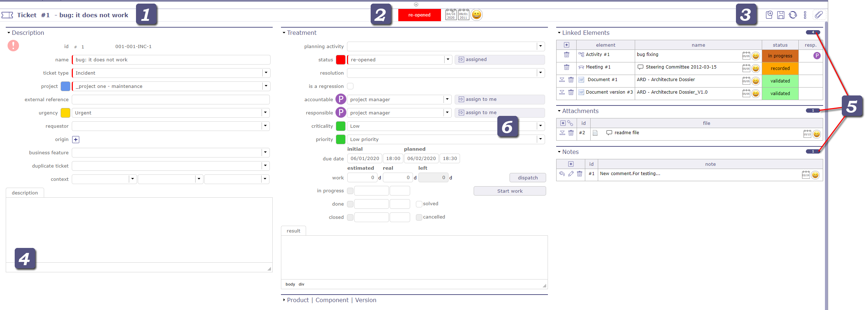Select the description tab
This screenshot has width=868, height=310.
pos(25,193)
